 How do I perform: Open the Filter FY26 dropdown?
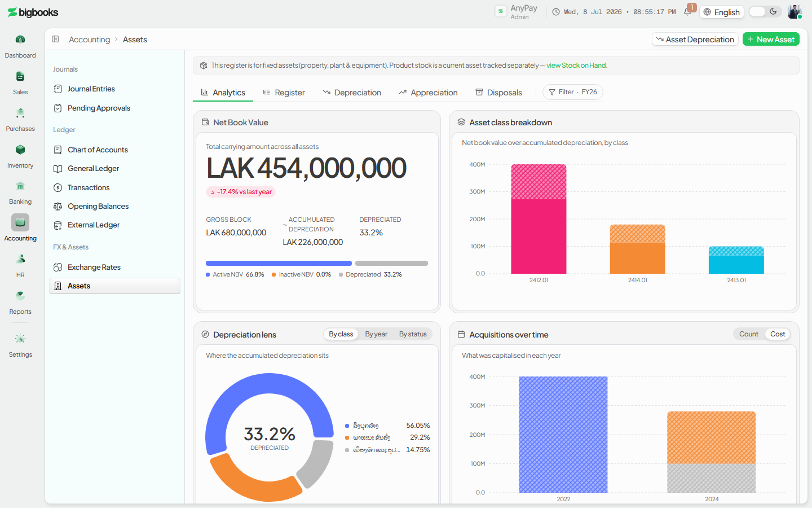click(573, 92)
